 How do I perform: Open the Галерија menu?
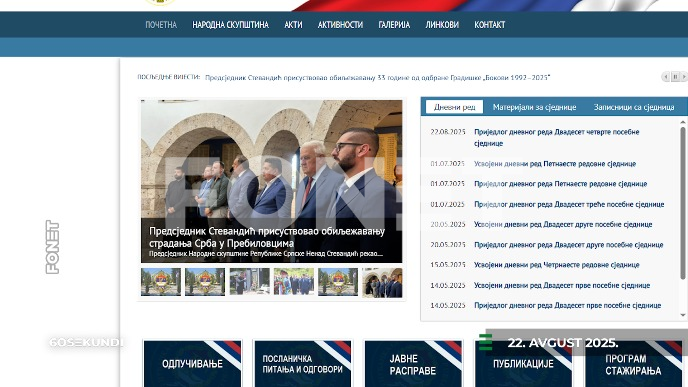pos(394,25)
